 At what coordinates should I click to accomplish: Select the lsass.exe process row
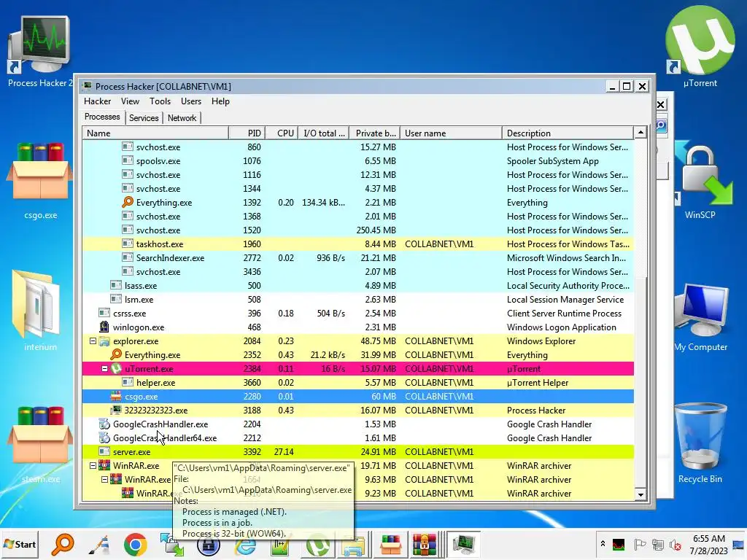pyautogui.click(x=358, y=286)
